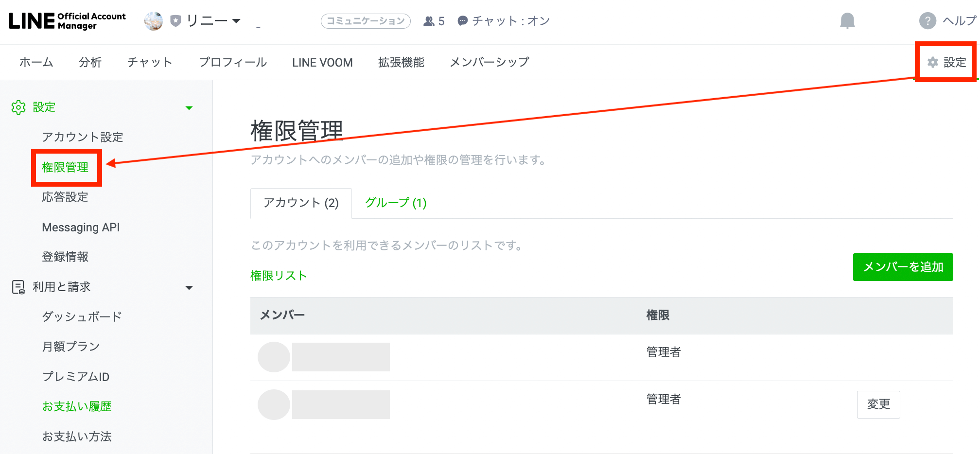Image resolution: width=980 pixels, height=454 pixels.
Task: Click the chat status bubble icon
Action: click(463, 21)
